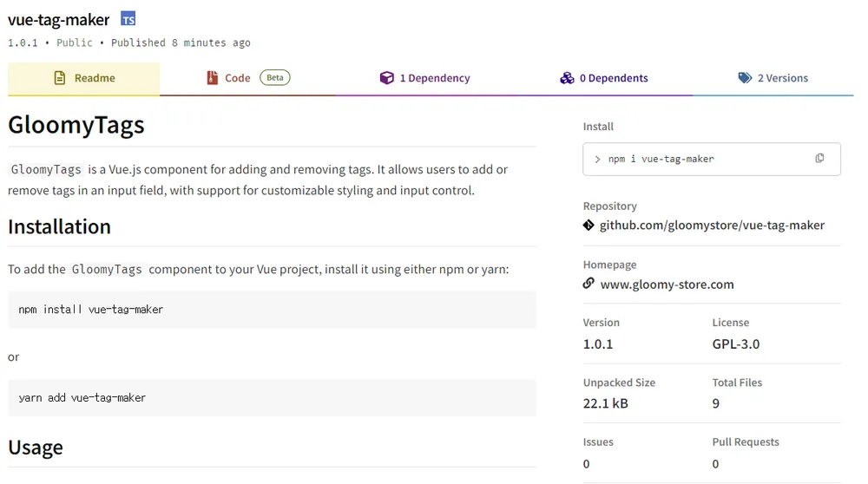
Task: Click the Versions tags icon
Action: tap(745, 78)
